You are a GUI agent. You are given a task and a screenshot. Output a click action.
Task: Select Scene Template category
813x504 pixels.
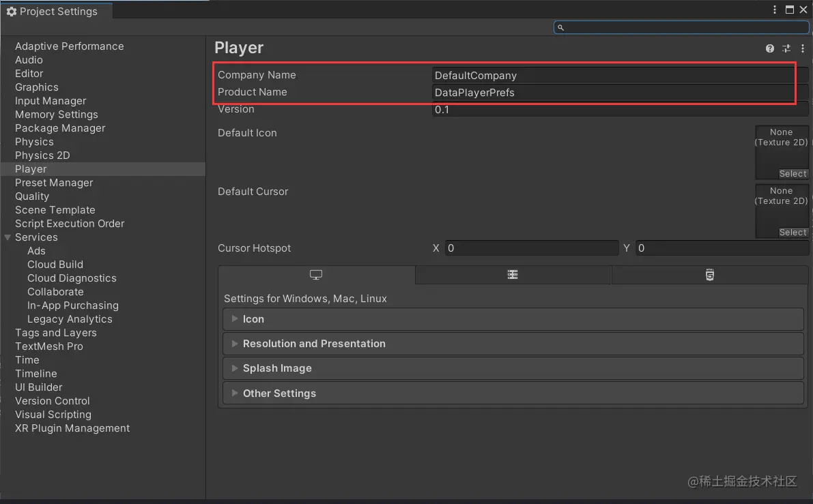coord(55,210)
